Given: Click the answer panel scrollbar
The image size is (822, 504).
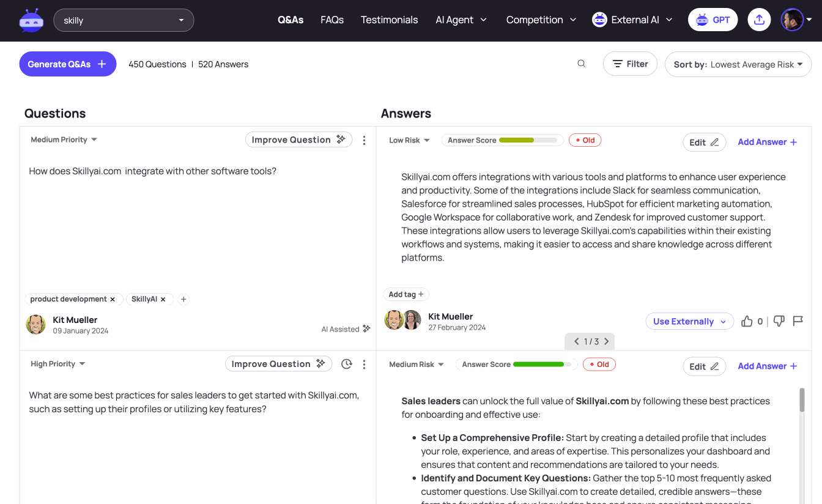Looking at the screenshot, I should (802, 400).
